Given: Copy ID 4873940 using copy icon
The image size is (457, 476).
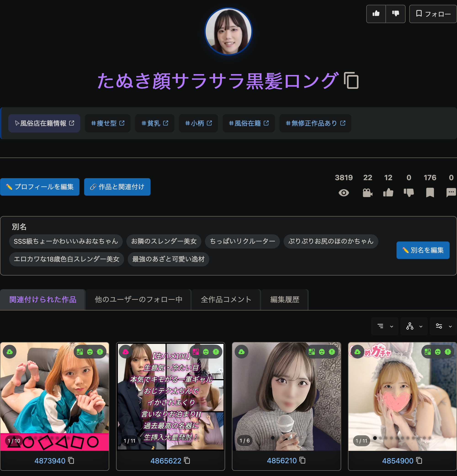Looking at the screenshot, I should [x=71, y=460].
